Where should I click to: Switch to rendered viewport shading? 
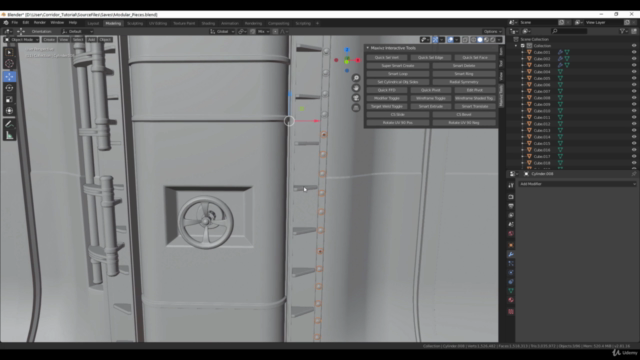[493, 40]
